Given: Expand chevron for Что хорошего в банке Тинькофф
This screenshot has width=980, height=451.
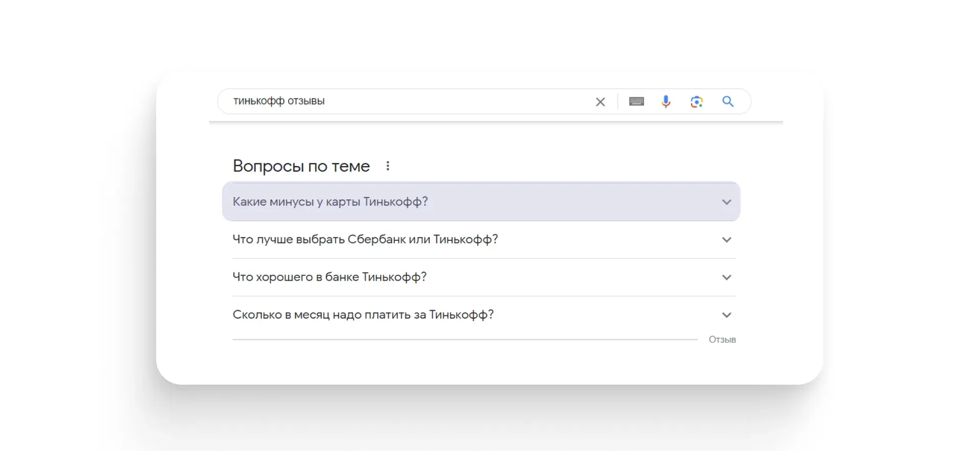Looking at the screenshot, I should (726, 278).
